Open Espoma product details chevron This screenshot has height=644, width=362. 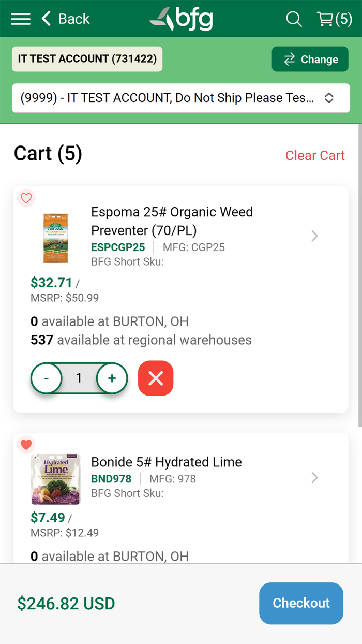314,236
